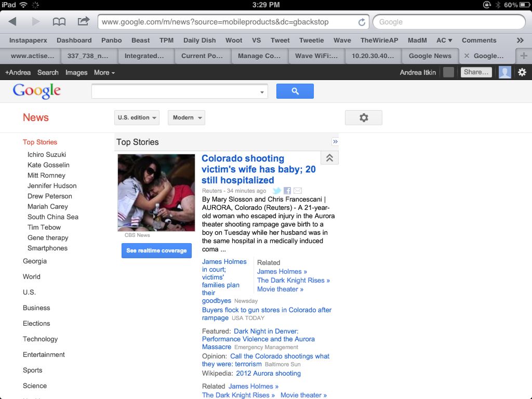Click the +Andrea link
The image size is (532, 399).
pos(18,73)
